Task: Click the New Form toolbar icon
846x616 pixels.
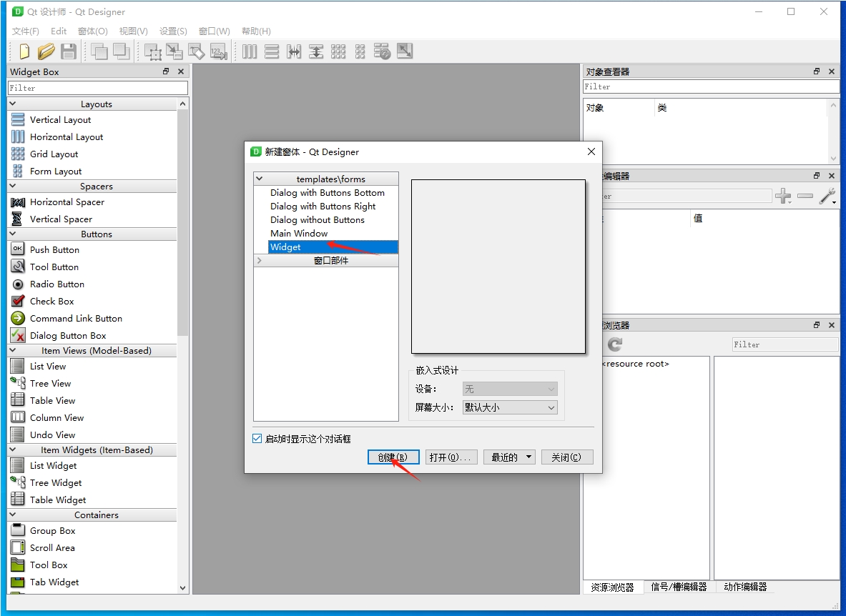Action: pyautogui.click(x=24, y=51)
